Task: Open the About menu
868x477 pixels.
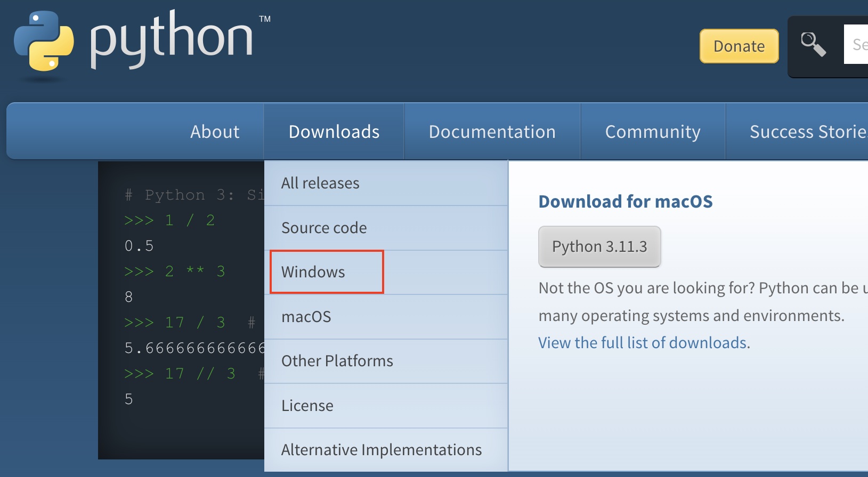Action: pos(215,131)
